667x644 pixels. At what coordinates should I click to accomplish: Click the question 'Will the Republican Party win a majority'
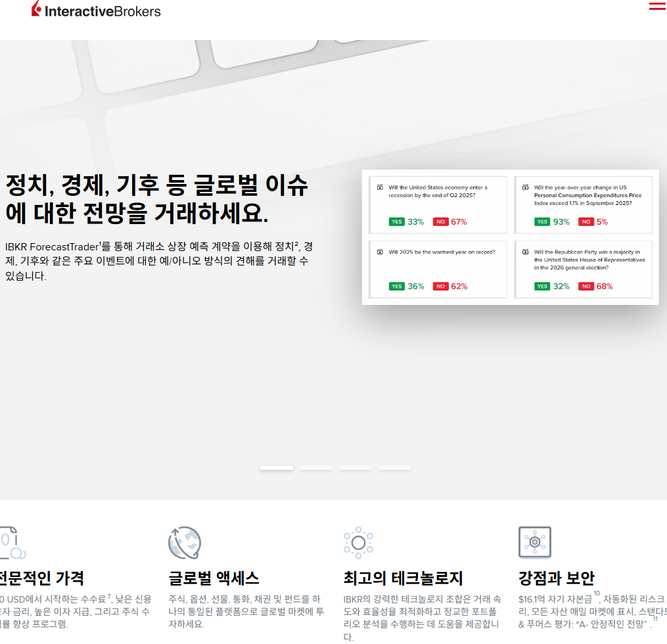pos(589,260)
